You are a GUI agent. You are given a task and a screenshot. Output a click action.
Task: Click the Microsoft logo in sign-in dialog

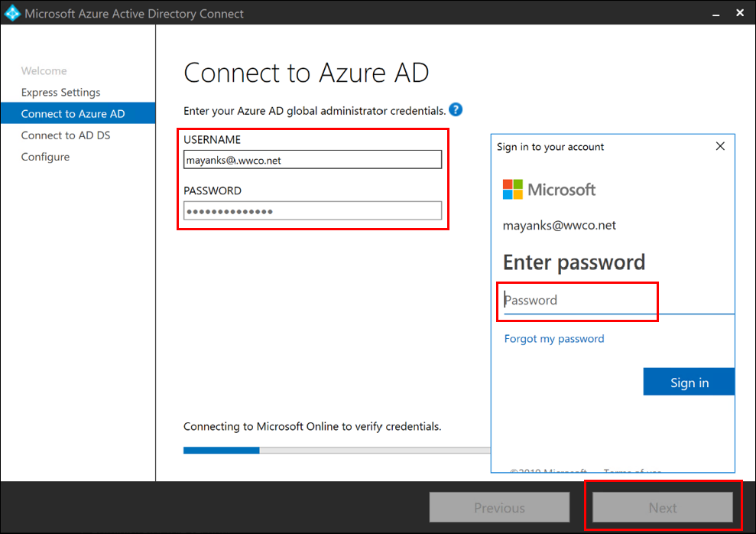coord(512,190)
